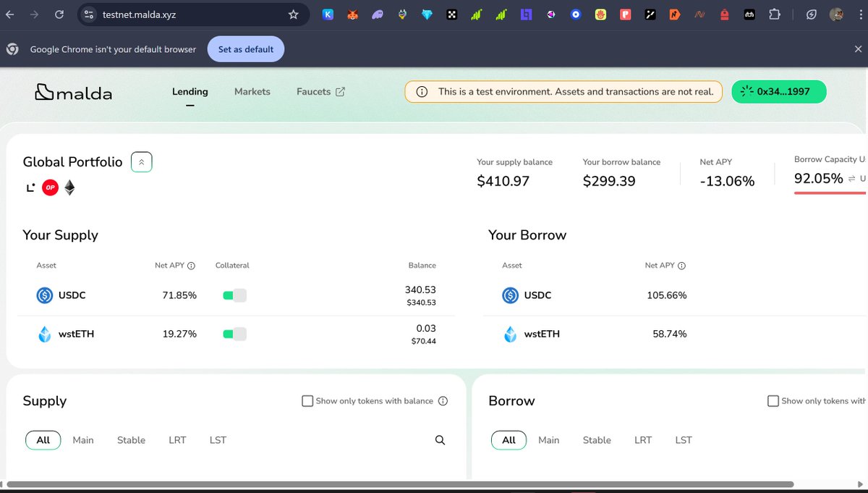Image resolution: width=868 pixels, height=493 pixels.
Task: Select the LST filter in Supply
Action: click(x=218, y=440)
